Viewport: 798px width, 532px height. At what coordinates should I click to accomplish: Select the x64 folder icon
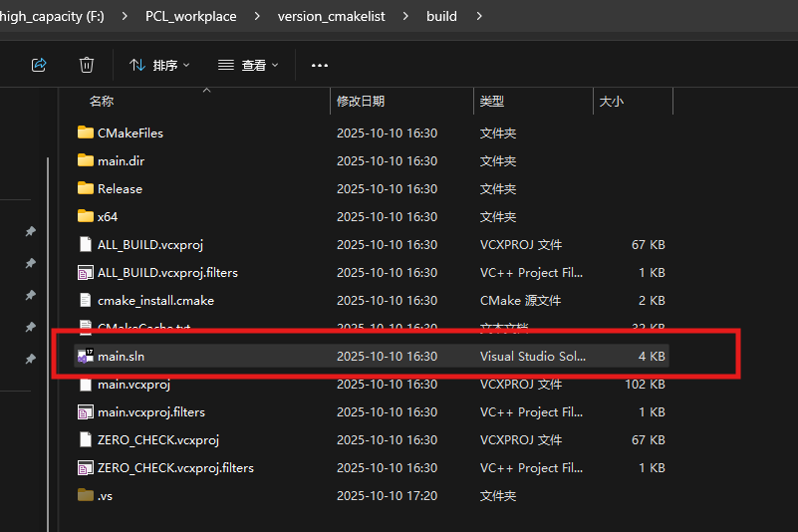click(x=86, y=216)
